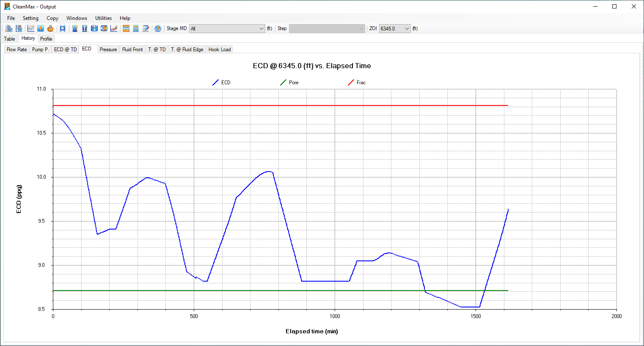Open the Utilities menu
This screenshot has height=346, width=644.
(103, 18)
